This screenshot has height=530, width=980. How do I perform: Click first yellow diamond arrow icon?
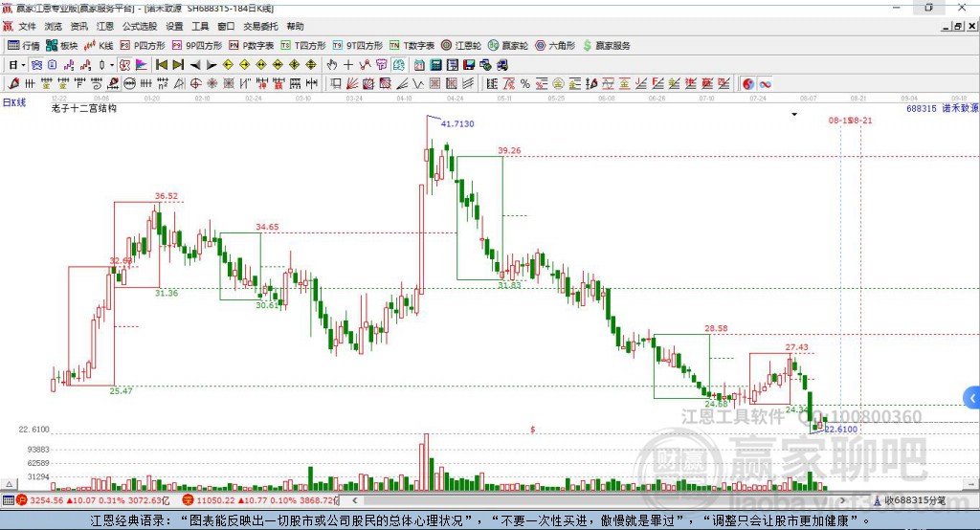point(228,65)
